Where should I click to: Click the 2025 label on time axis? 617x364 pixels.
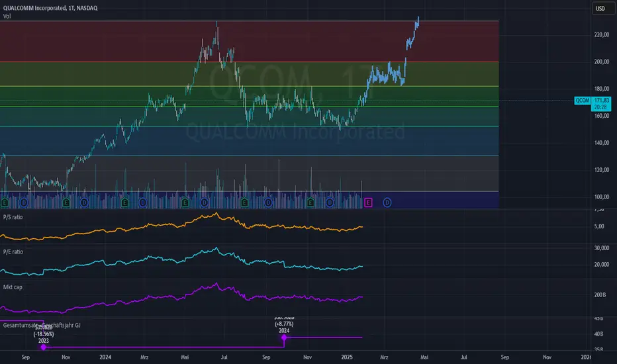(347, 357)
